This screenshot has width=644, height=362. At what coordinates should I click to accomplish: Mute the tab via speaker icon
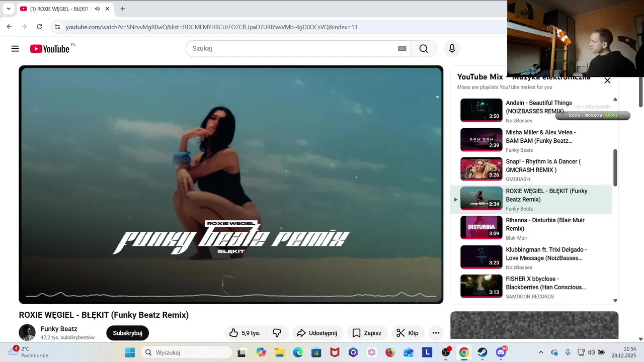point(97,9)
